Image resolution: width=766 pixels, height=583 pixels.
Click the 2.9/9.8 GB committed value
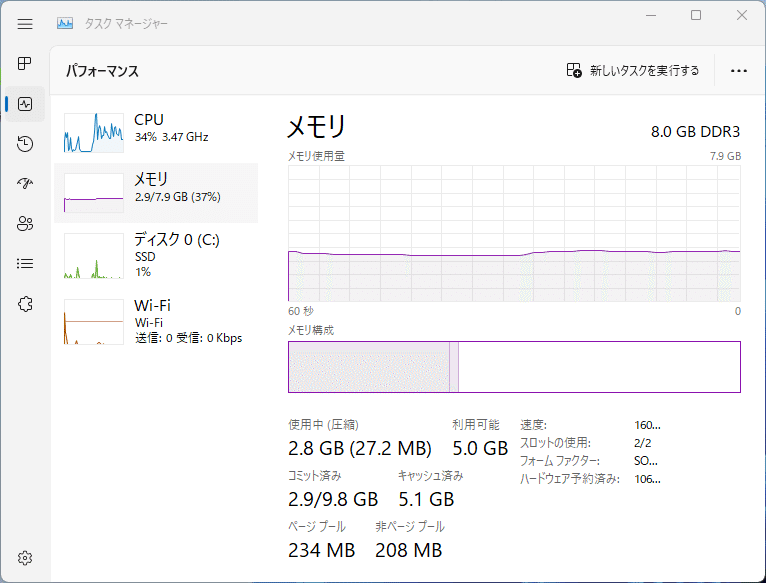333,499
